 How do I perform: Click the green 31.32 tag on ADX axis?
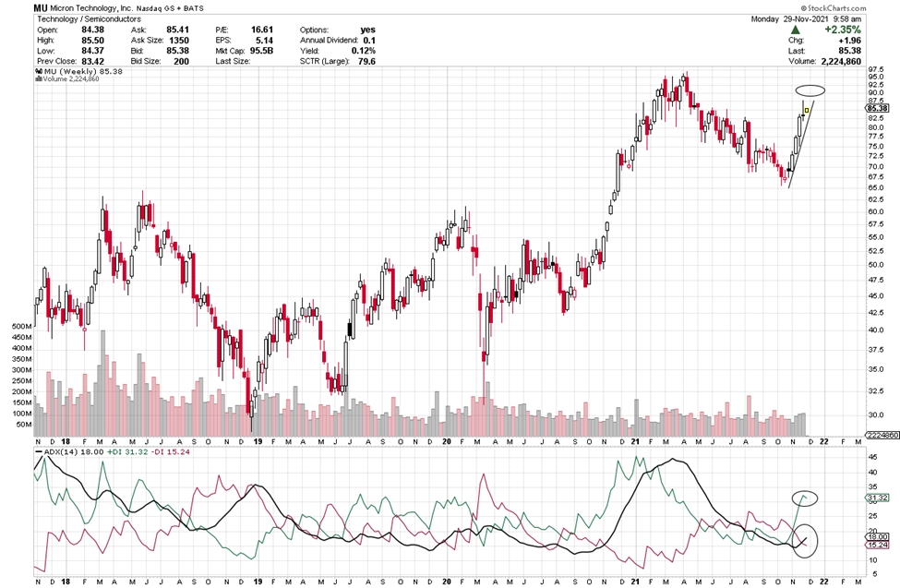pos(878,498)
